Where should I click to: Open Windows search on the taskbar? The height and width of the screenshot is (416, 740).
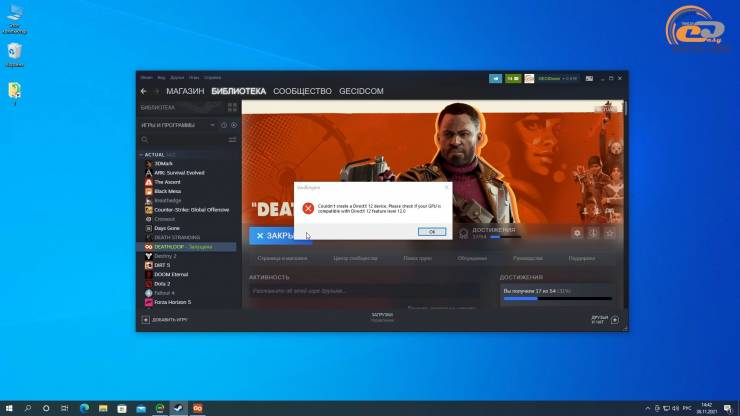click(27, 408)
